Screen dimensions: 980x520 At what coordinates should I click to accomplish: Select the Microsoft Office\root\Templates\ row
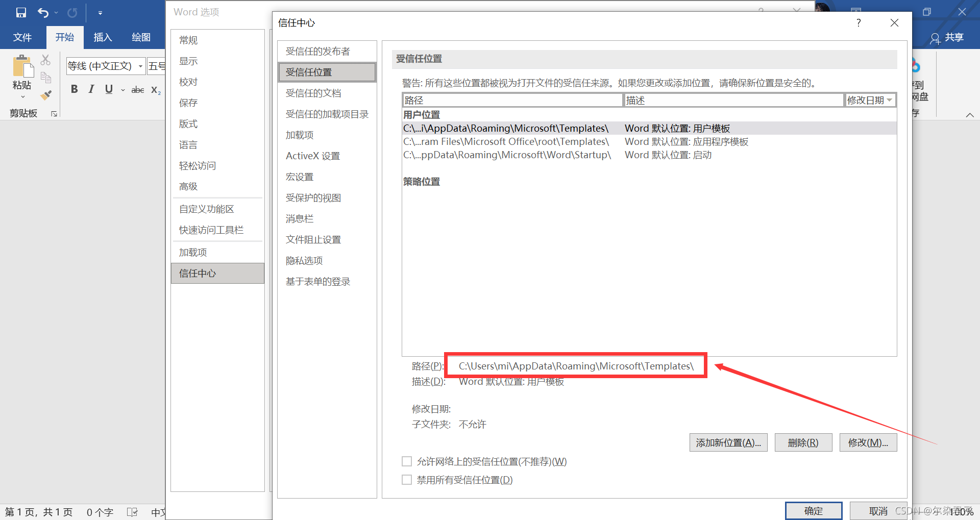pyautogui.click(x=649, y=142)
